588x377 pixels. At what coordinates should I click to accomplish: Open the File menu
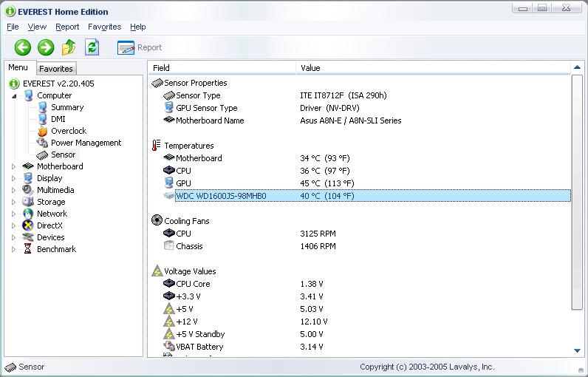[x=13, y=27]
